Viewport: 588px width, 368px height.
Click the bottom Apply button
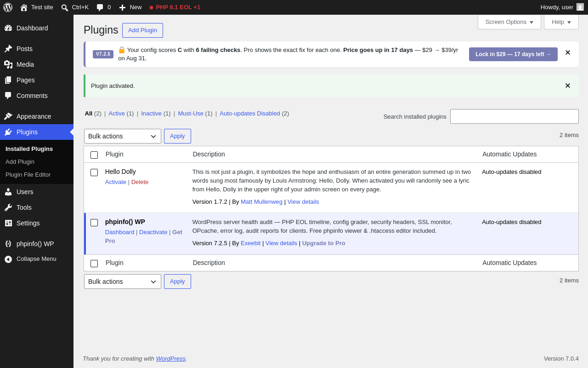(177, 282)
